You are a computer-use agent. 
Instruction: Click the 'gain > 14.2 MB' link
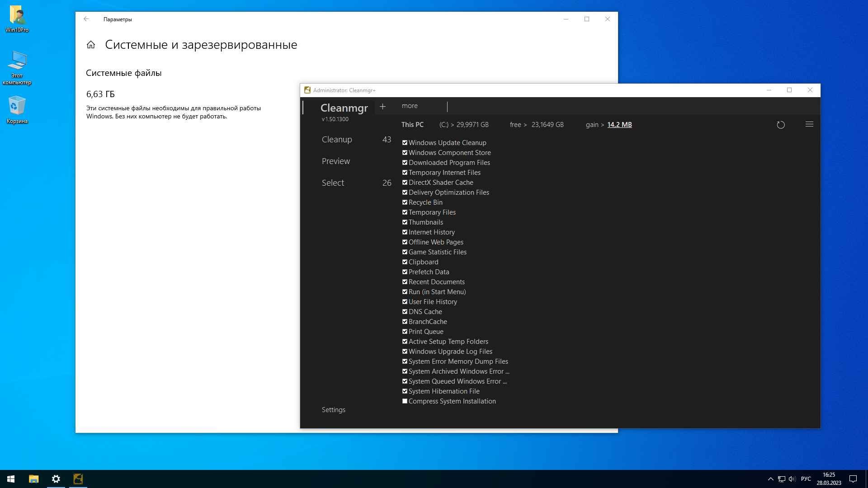tap(619, 125)
